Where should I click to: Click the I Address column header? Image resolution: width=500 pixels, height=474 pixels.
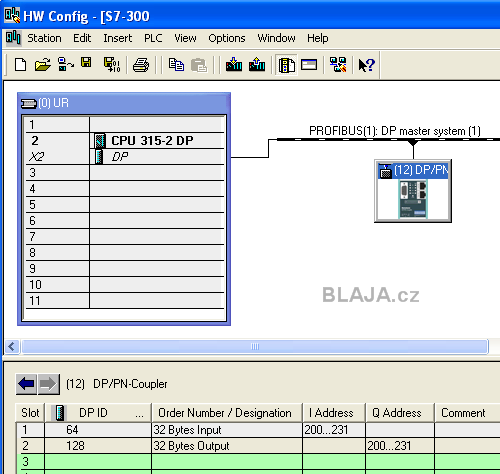tap(334, 413)
